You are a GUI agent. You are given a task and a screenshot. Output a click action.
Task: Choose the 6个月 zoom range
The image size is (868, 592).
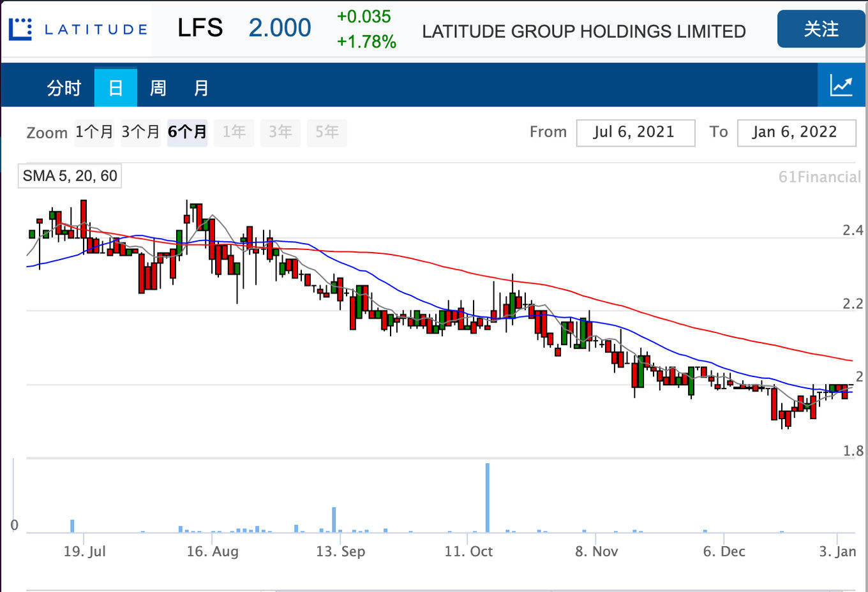[x=187, y=132]
